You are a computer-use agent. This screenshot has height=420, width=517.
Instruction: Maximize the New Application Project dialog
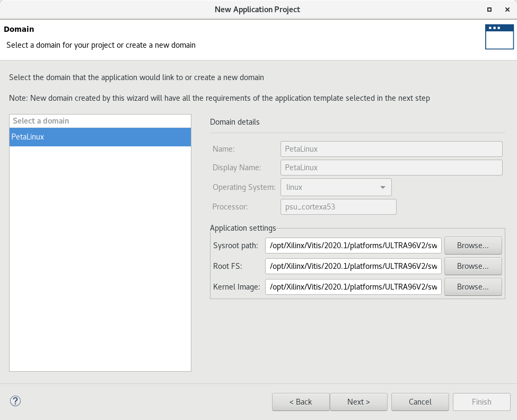[489, 10]
